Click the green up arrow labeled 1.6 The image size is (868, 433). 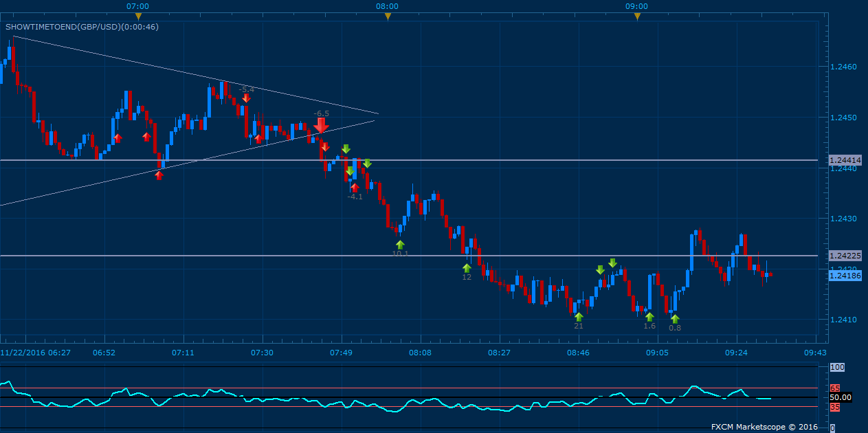[x=649, y=317]
